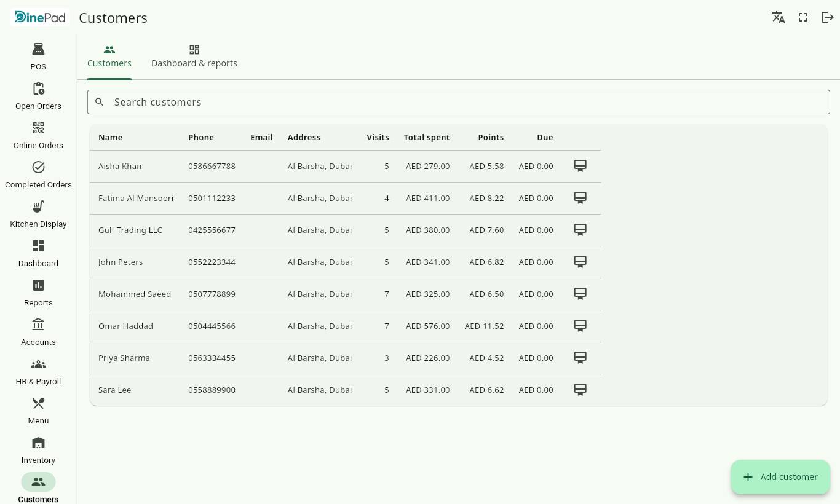Click register icon in John Peters row
Image resolution: width=840 pixels, height=504 pixels.
pos(580,262)
